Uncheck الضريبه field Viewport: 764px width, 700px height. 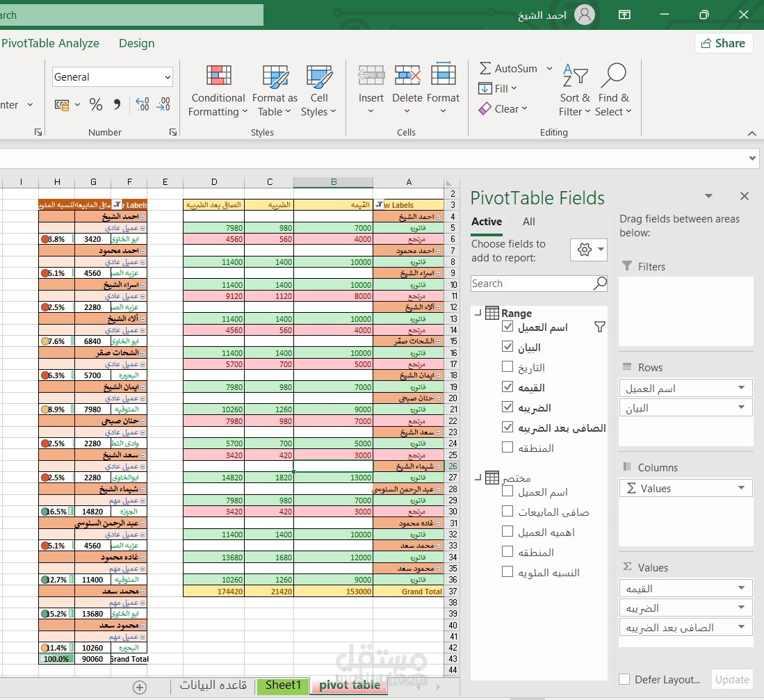(507, 407)
